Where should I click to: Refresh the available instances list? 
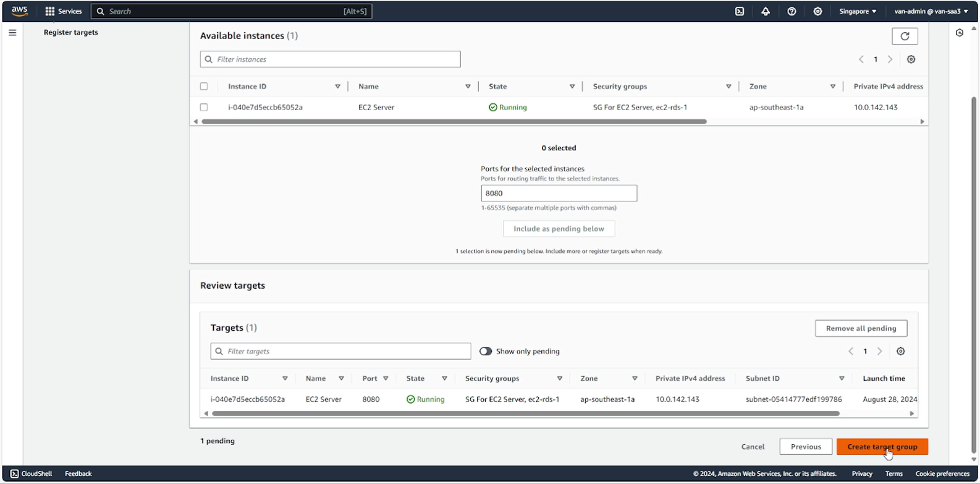click(905, 36)
